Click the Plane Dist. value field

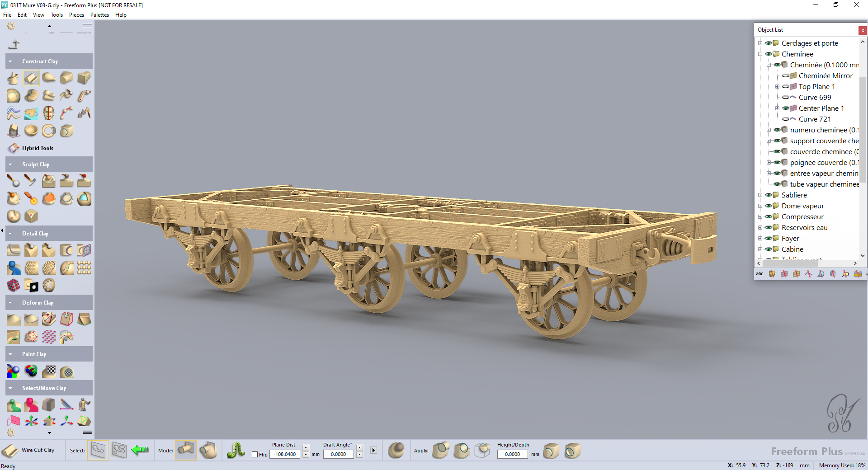point(285,455)
